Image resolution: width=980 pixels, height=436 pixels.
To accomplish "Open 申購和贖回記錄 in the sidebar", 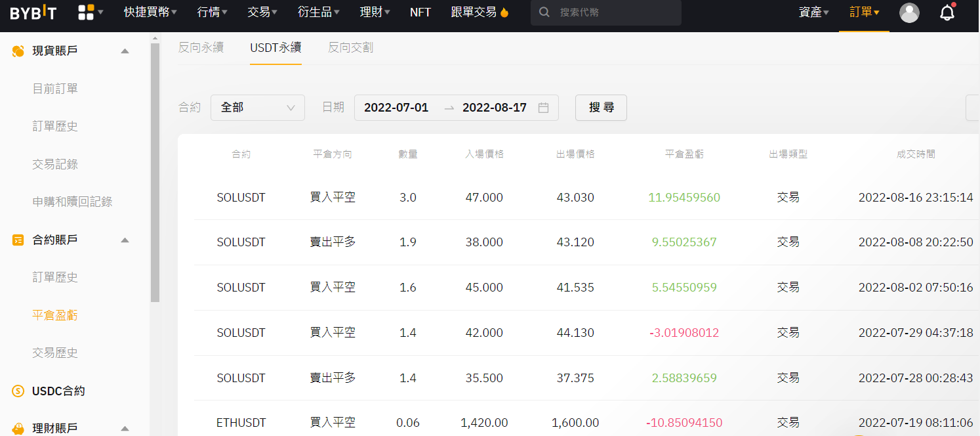I will pos(72,202).
